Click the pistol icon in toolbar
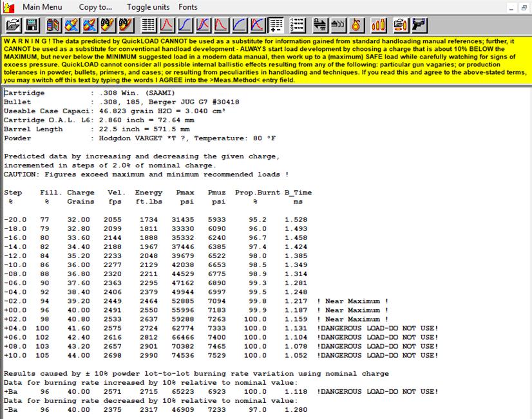 [x=420, y=25]
